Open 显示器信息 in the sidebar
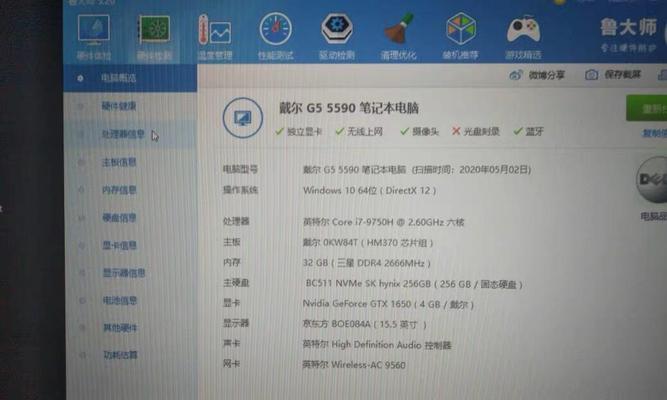 pyautogui.click(x=130, y=273)
